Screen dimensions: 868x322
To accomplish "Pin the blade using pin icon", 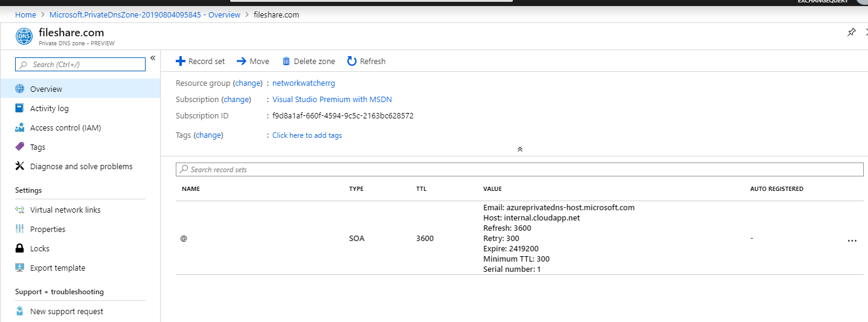I will (851, 33).
